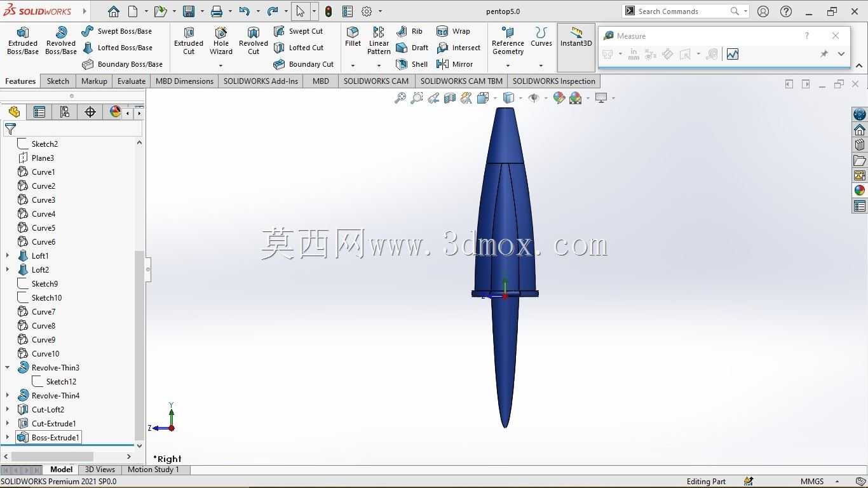Pin the Measure dialog open
This screenshot has width=868, height=488.
824,54
